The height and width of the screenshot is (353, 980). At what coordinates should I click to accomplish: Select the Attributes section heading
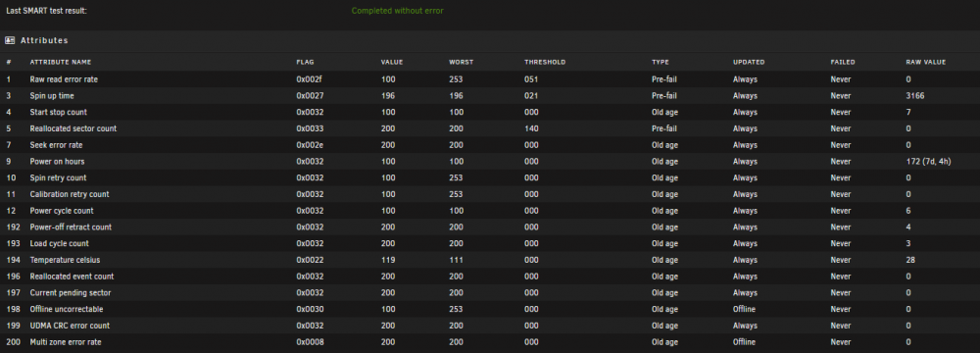[x=44, y=40]
